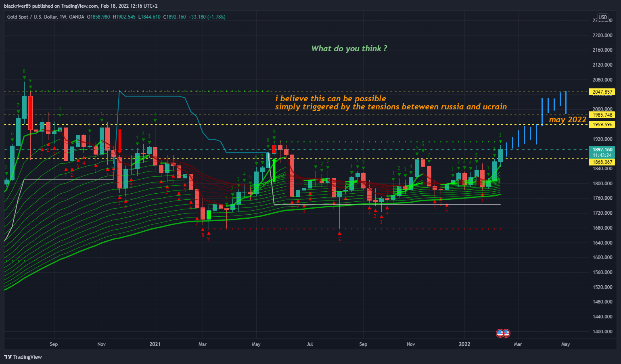The height and width of the screenshot is (364, 621).
Task: Click the TradingView logo at bottom left
Action: coord(23,357)
